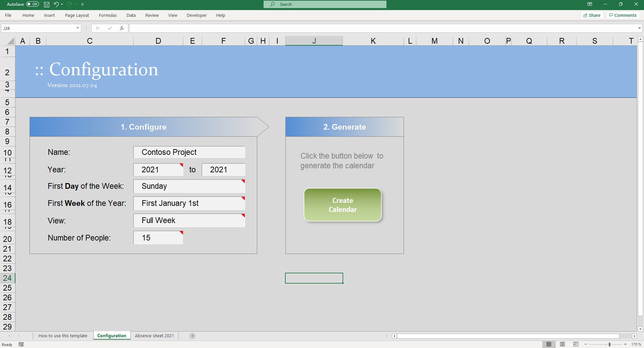Switch to Page Layout view icon
Image resolution: width=644 pixels, height=348 pixels.
[562, 344]
